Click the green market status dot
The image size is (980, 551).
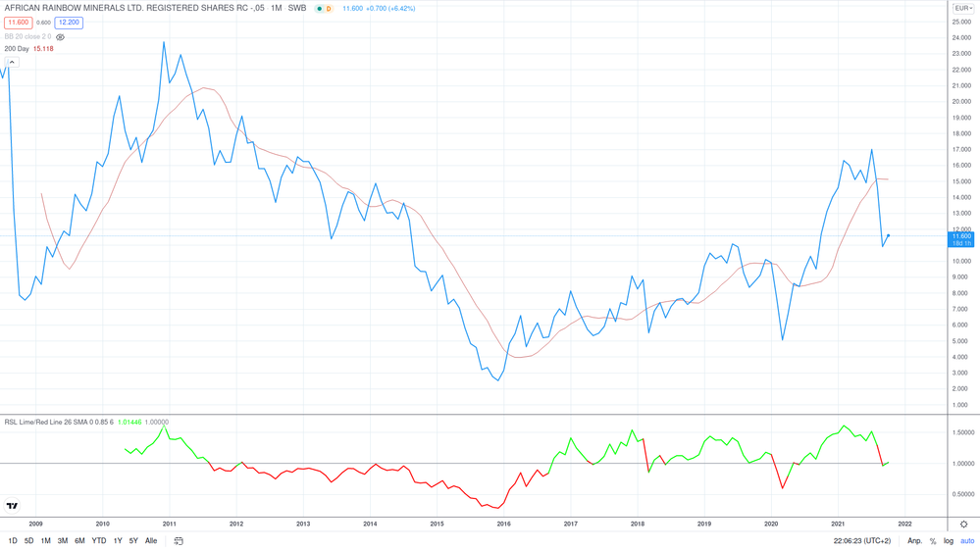pyautogui.click(x=319, y=9)
